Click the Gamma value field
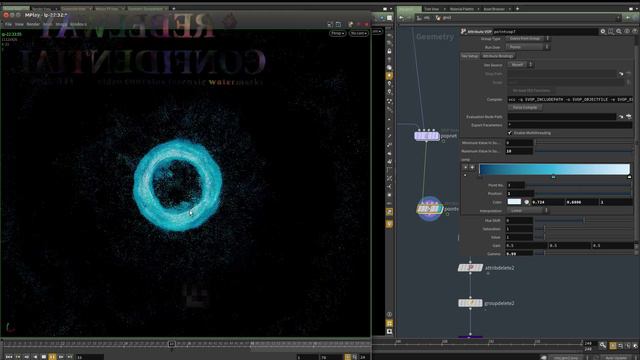This screenshot has height=360, width=640. pos(519,254)
